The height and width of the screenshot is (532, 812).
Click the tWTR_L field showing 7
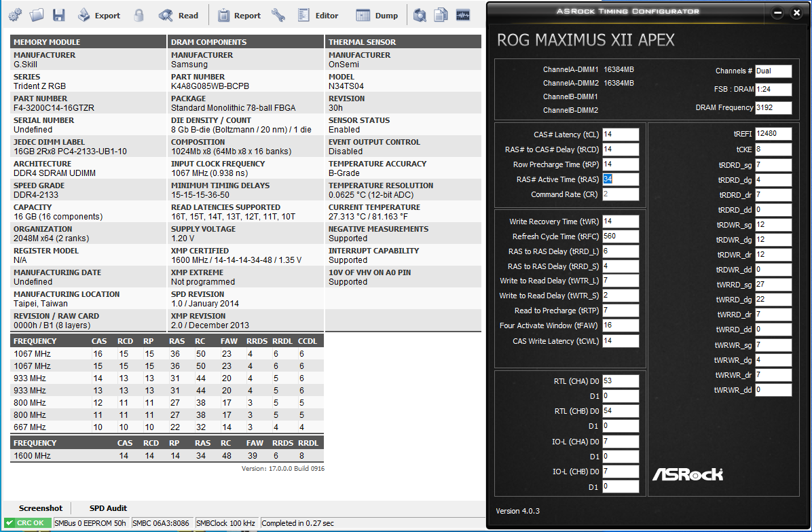click(621, 281)
